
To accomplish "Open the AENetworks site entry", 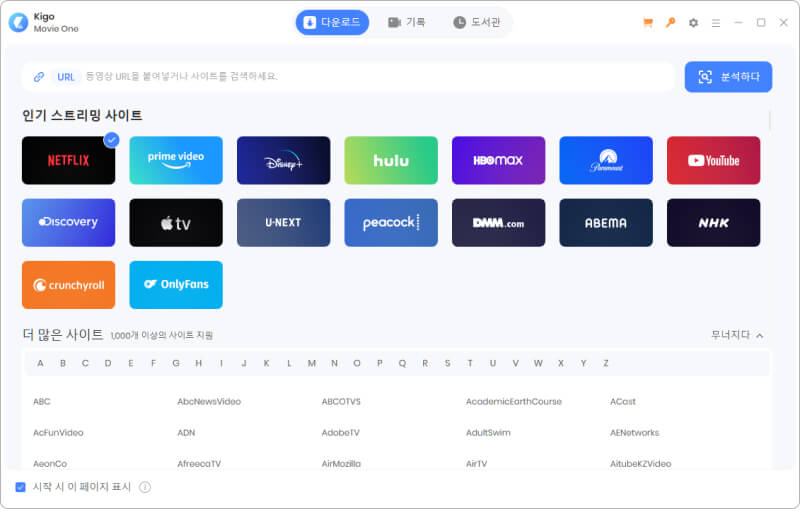I will point(635,432).
